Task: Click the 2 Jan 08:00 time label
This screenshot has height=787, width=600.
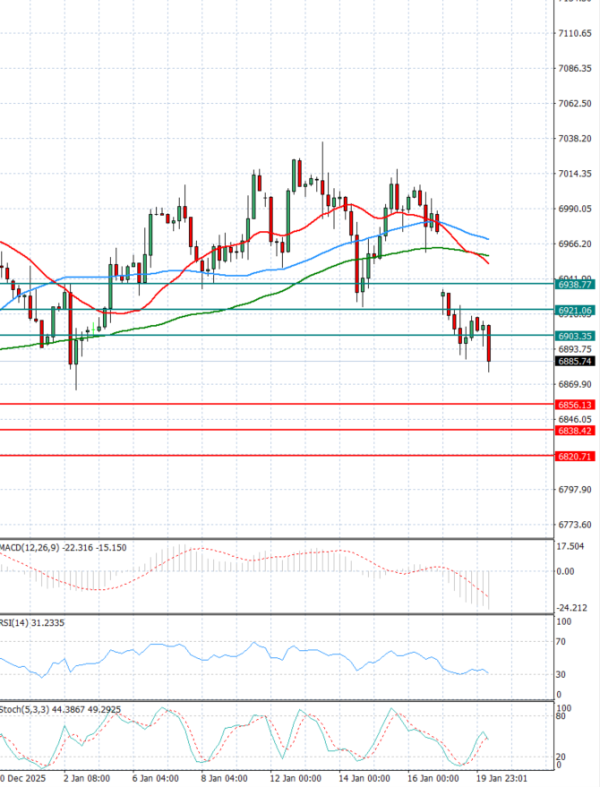Action: click(86, 776)
